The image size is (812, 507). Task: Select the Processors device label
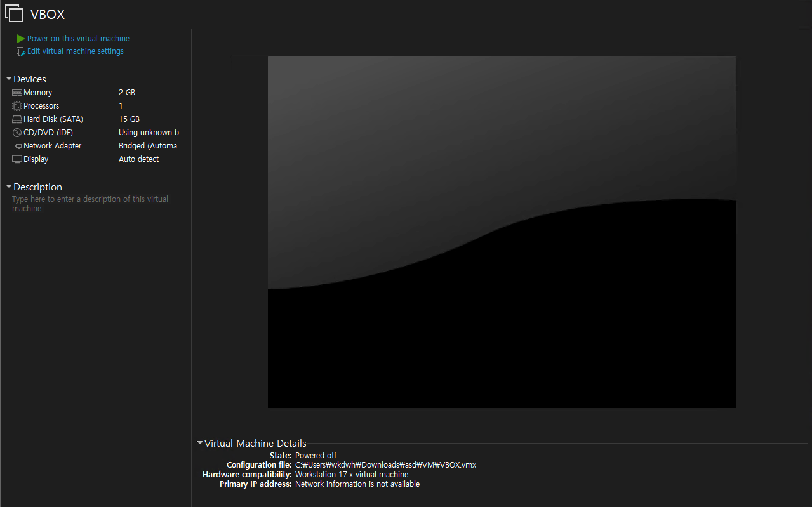coord(41,106)
